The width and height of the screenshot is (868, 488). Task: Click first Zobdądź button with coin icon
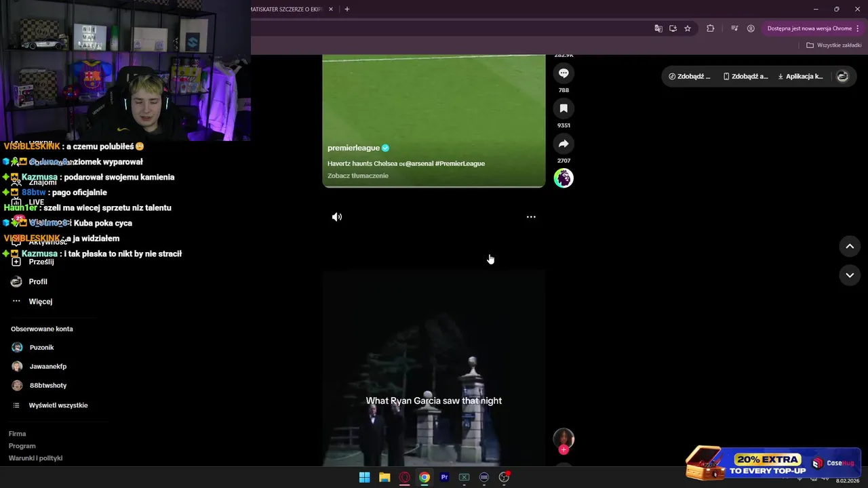click(x=690, y=77)
